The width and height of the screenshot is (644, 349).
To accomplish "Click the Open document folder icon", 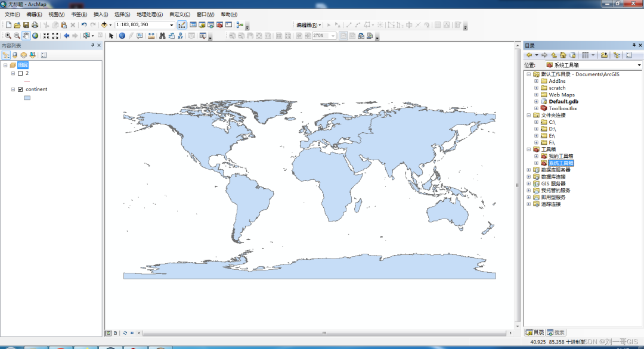I will pyautogui.click(x=17, y=25).
